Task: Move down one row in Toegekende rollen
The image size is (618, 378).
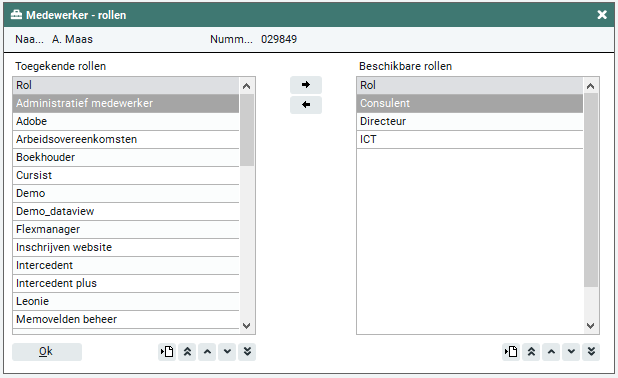Action: point(227,352)
